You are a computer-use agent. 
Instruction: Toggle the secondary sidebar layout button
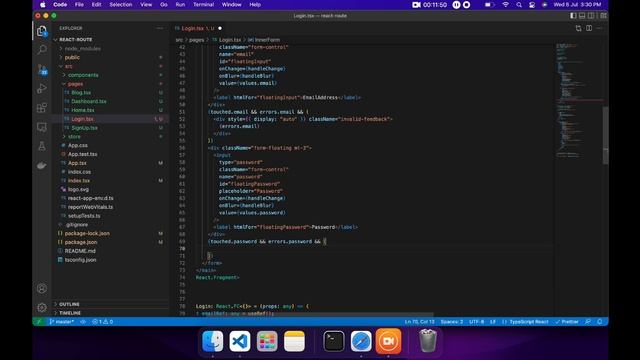(591, 16)
